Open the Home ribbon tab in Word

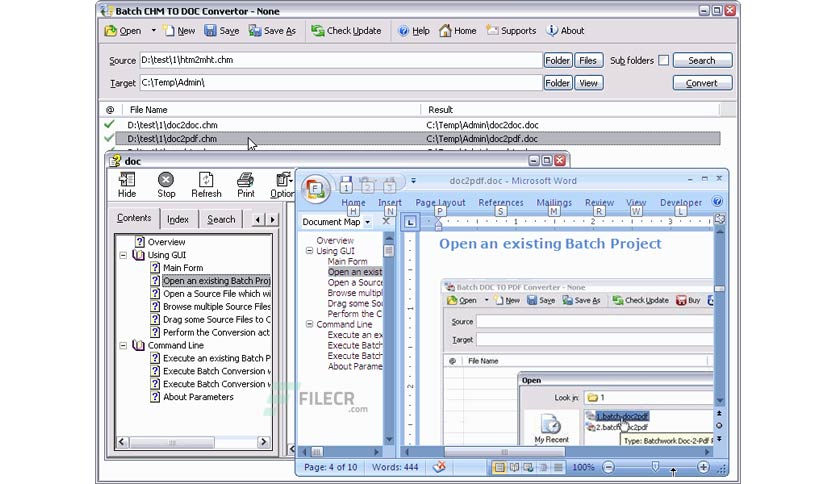[x=353, y=203]
